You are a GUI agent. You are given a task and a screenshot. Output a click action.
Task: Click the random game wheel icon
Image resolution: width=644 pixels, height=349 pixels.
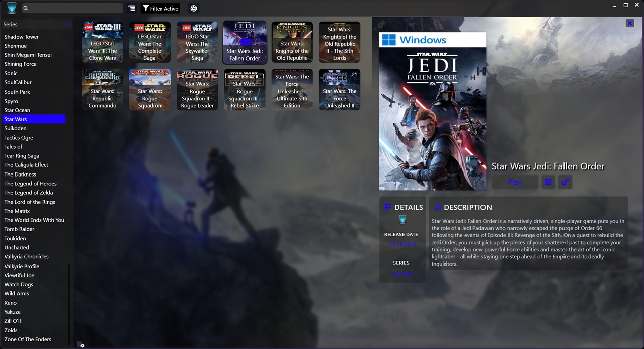pos(194,8)
